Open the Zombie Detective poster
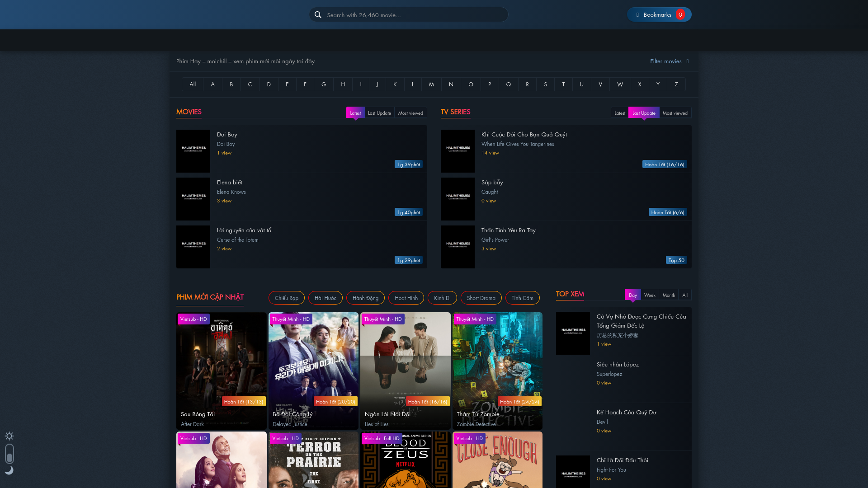Screen dimensions: 868x488 tap(497, 371)
